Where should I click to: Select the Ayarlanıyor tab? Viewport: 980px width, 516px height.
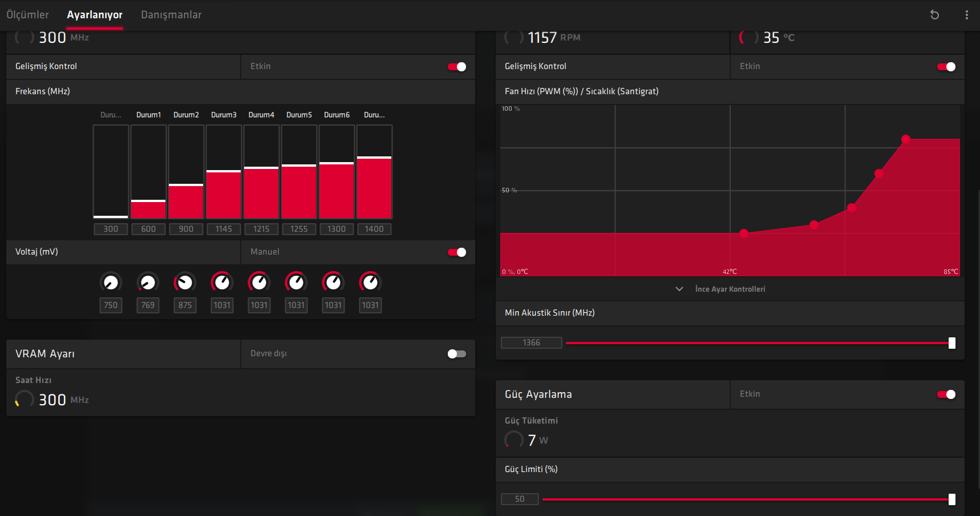pyautogui.click(x=95, y=15)
